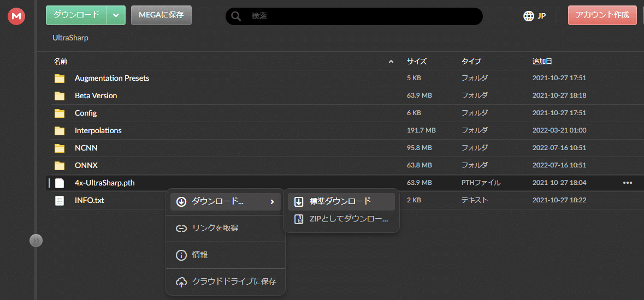Select the 4x-UltraSharp.pth file name
The image size is (644, 300).
(105, 183)
